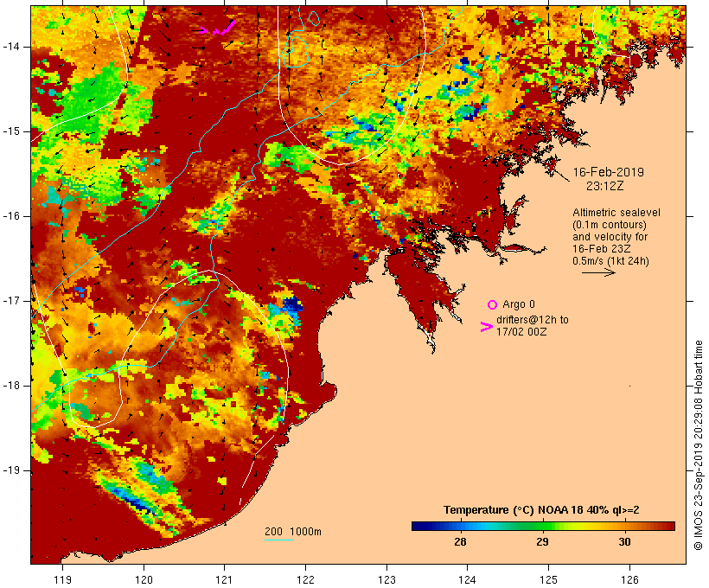
Task: Click the longitude label '119'
Action: coord(62,579)
